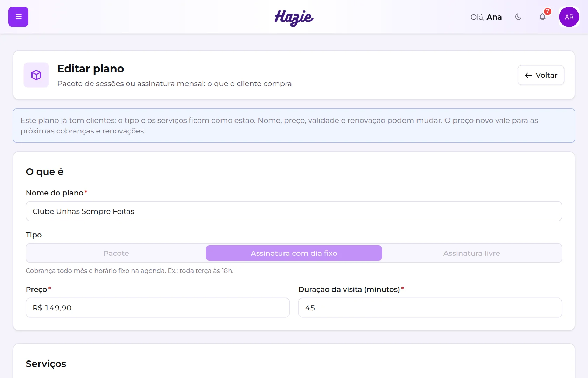The width and height of the screenshot is (588, 378).
Task: Edit the Duração da visita field
Action: (430, 308)
